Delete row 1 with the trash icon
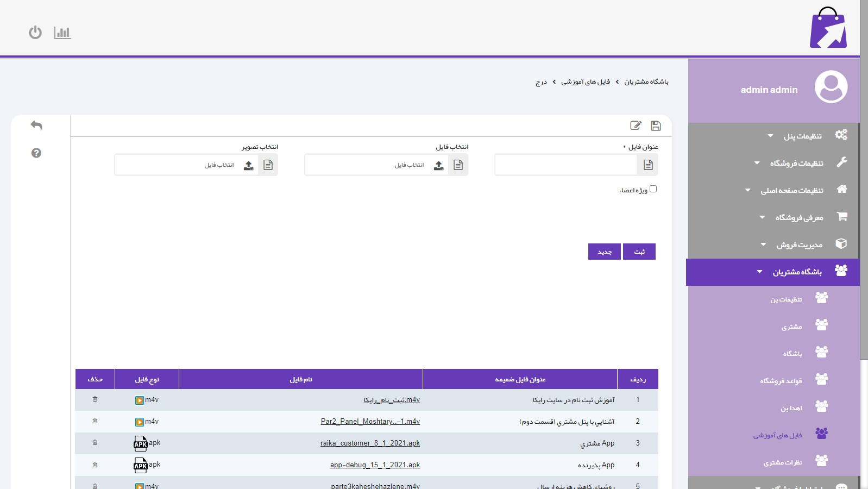 point(95,399)
